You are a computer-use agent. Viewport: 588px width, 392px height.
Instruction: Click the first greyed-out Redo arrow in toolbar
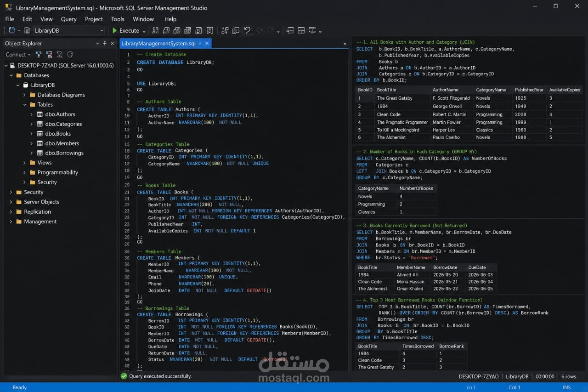click(x=260, y=30)
